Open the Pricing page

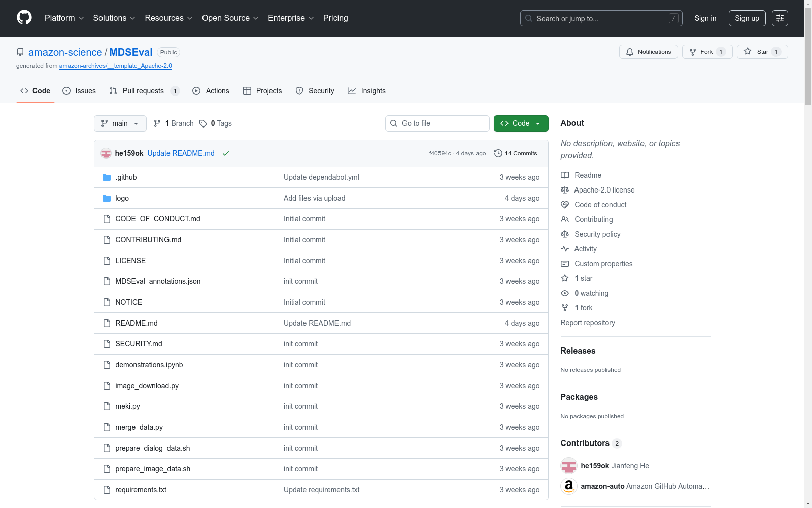[335, 18]
